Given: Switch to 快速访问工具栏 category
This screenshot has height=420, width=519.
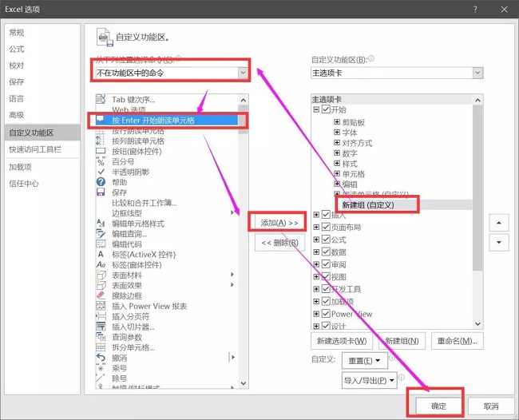Looking at the screenshot, I should pos(35,149).
